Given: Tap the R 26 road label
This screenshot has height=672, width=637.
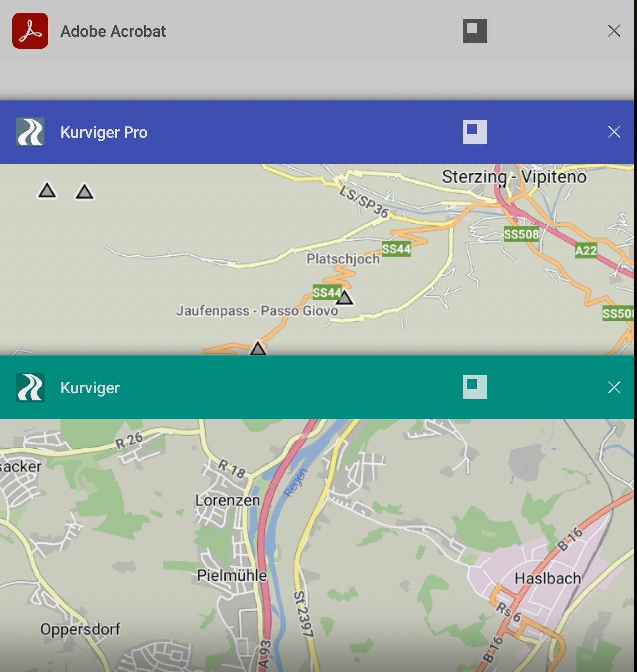Looking at the screenshot, I should [x=129, y=441].
